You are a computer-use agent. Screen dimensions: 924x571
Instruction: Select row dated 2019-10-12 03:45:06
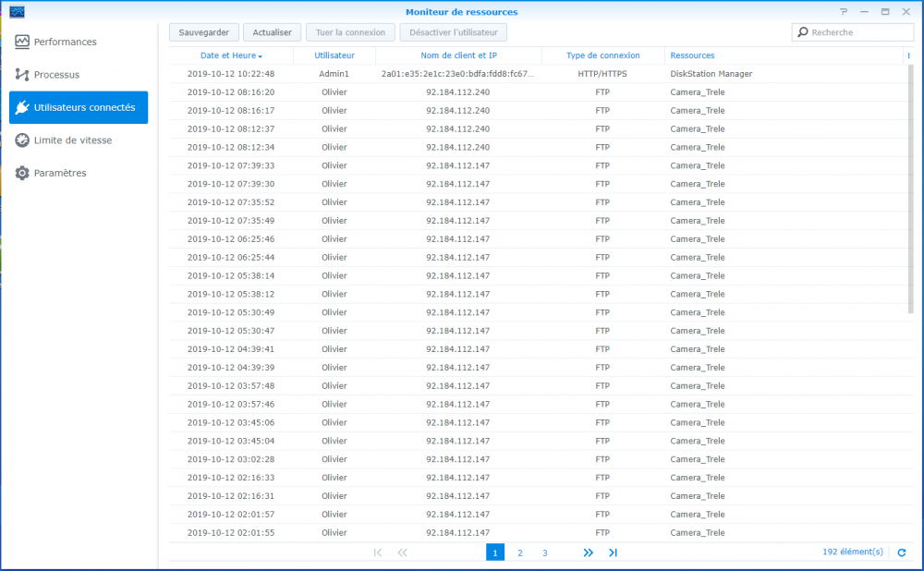click(538, 422)
